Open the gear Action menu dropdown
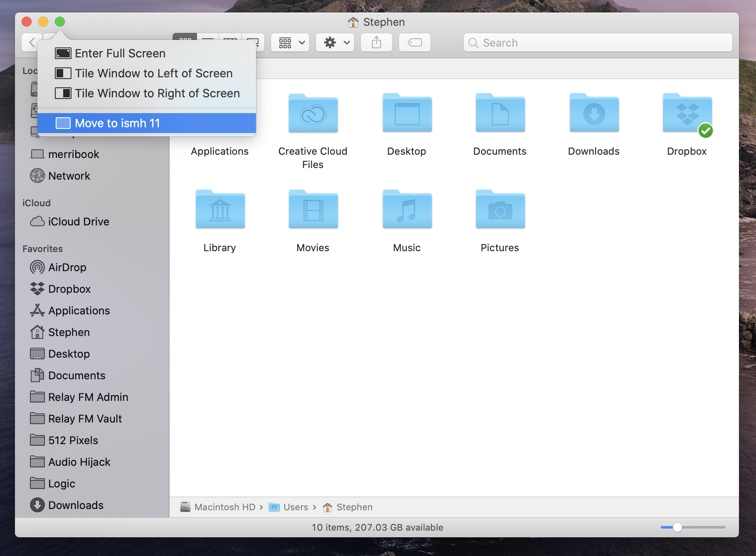This screenshot has height=556, width=756. point(335,42)
